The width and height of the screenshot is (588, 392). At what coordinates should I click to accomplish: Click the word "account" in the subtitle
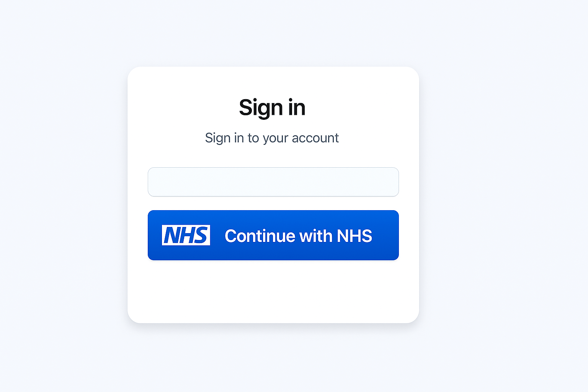click(315, 138)
